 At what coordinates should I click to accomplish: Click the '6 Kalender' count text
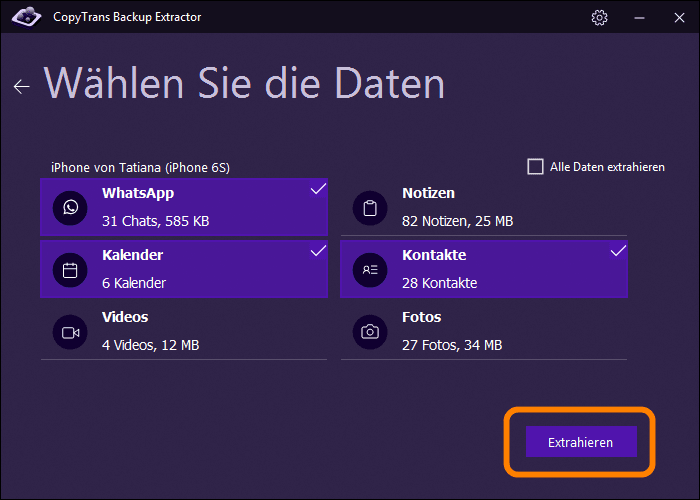tap(134, 283)
